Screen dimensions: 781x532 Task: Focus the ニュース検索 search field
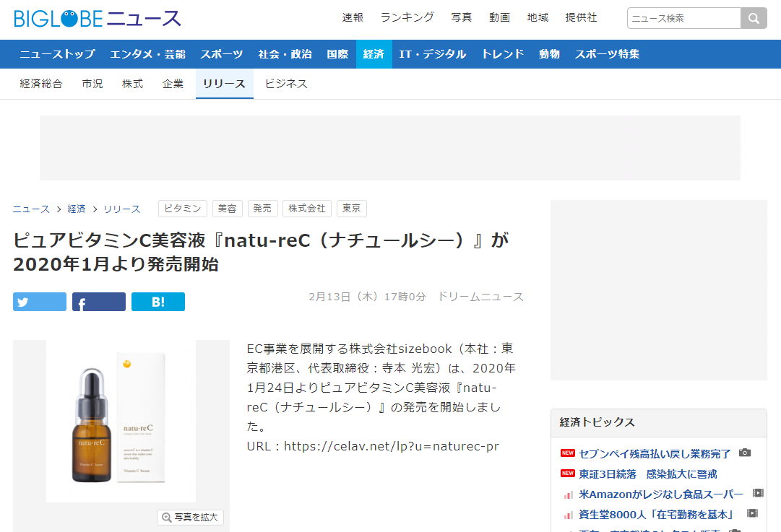pos(683,18)
